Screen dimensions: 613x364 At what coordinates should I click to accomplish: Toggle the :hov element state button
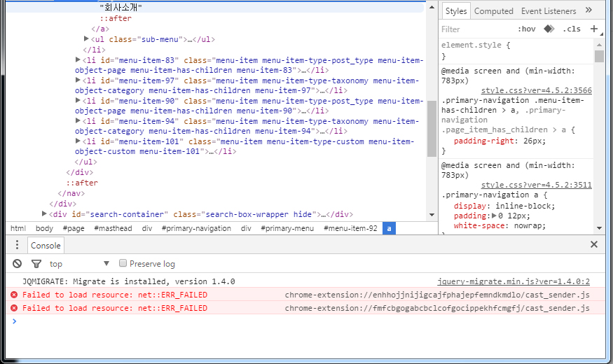(x=526, y=29)
